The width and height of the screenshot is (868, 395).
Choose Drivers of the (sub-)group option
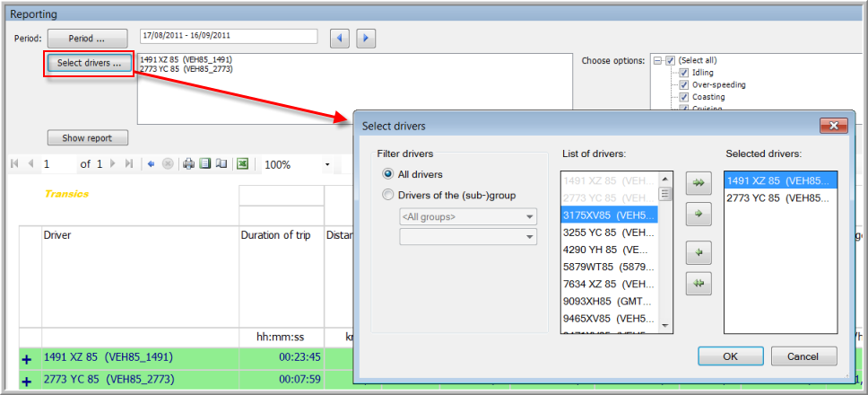pos(388,195)
